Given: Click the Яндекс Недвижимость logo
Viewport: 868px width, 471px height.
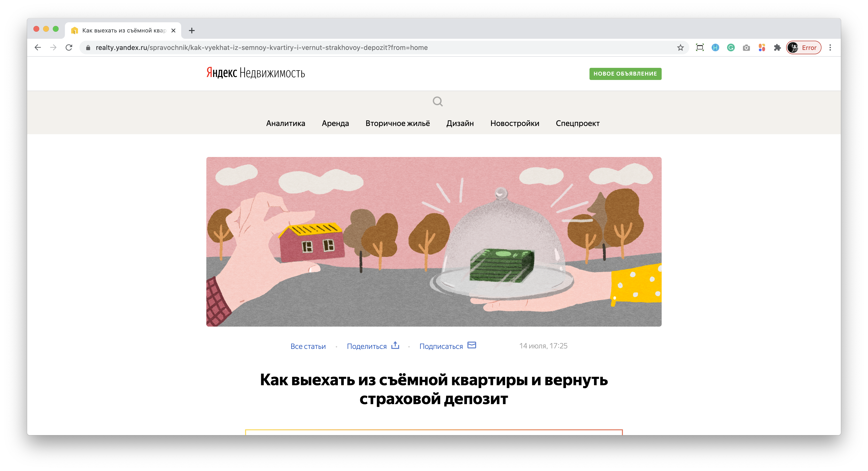Looking at the screenshot, I should tap(256, 73).
